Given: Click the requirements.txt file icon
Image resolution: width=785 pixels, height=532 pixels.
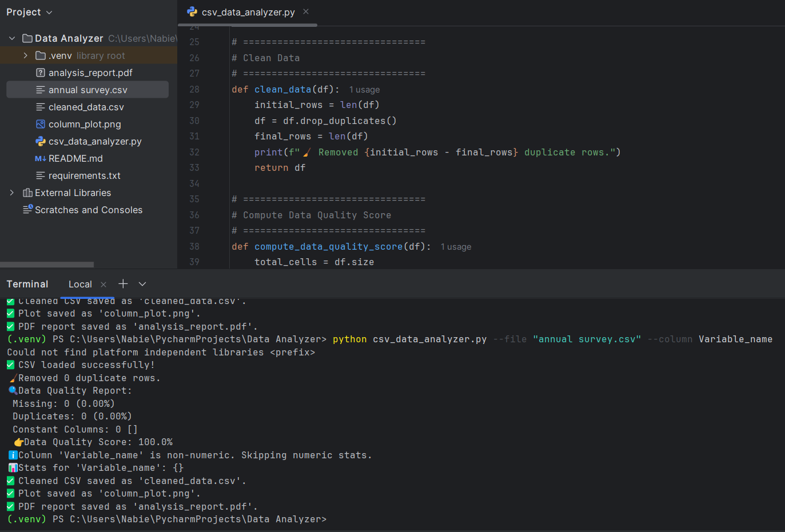Looking at the screenshot, I should pos(41,175).
